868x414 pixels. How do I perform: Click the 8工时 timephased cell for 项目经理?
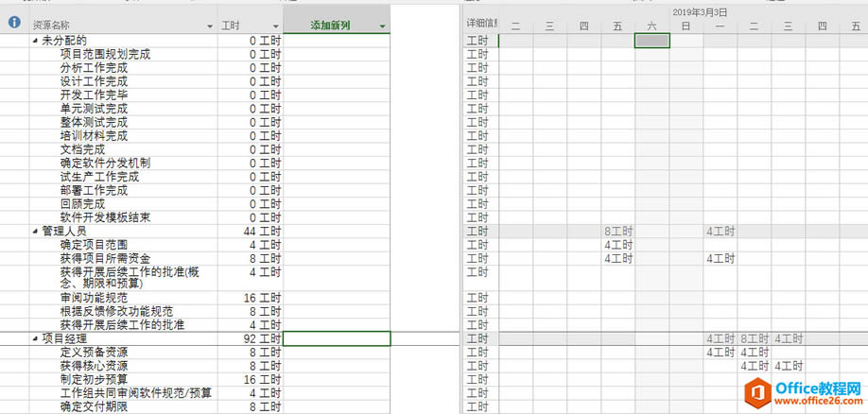[x=755, y=338]
